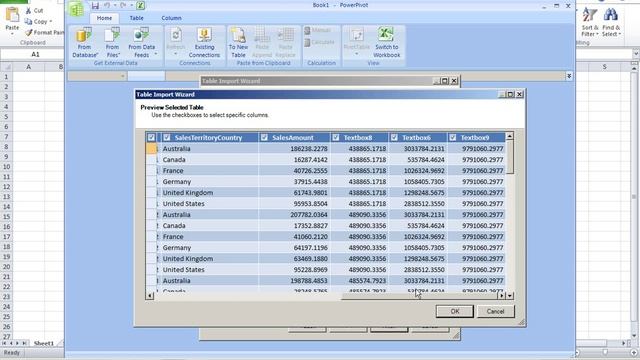Click the PivotTable icon

point(356,35)
